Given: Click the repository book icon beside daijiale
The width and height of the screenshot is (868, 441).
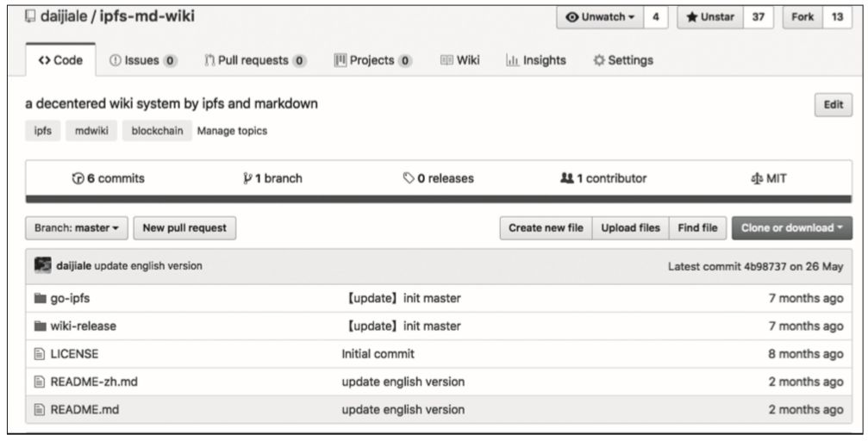Looking at the screenshot, I should tap(30, 16).
